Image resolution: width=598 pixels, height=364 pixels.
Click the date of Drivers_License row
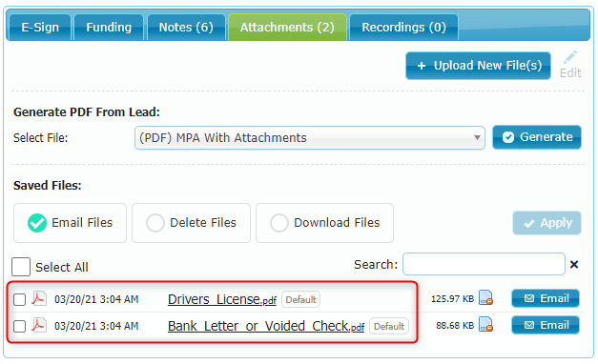[96, 299]
